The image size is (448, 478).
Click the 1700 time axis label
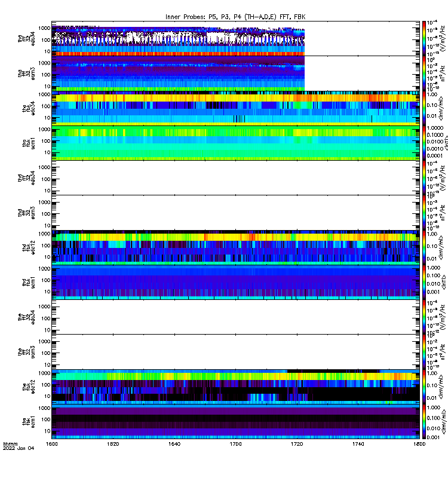(235, 444)
